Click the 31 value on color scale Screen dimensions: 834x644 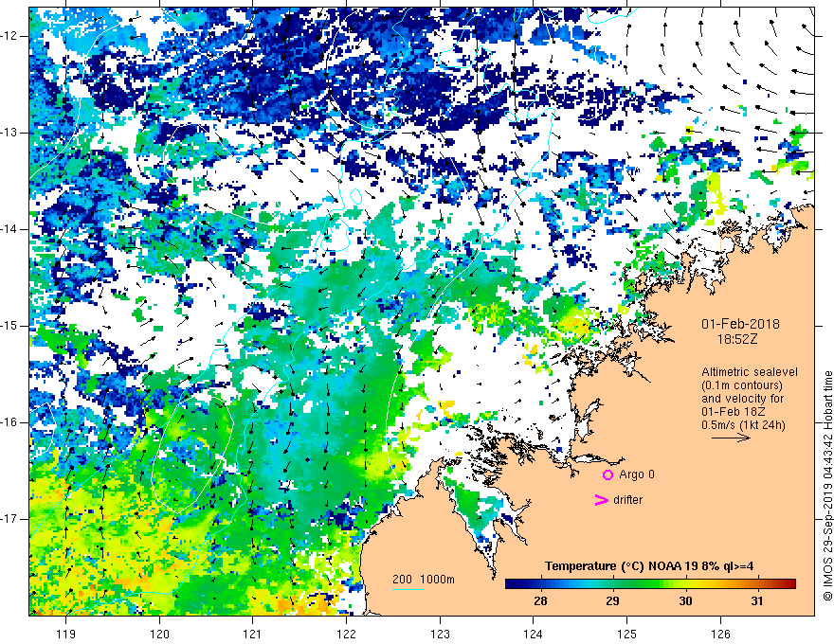coord(757,601)
